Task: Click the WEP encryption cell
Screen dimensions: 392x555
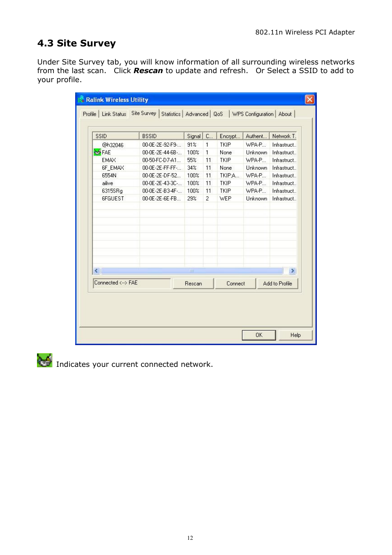Action: pyautogui.click(x=226, y=198)
